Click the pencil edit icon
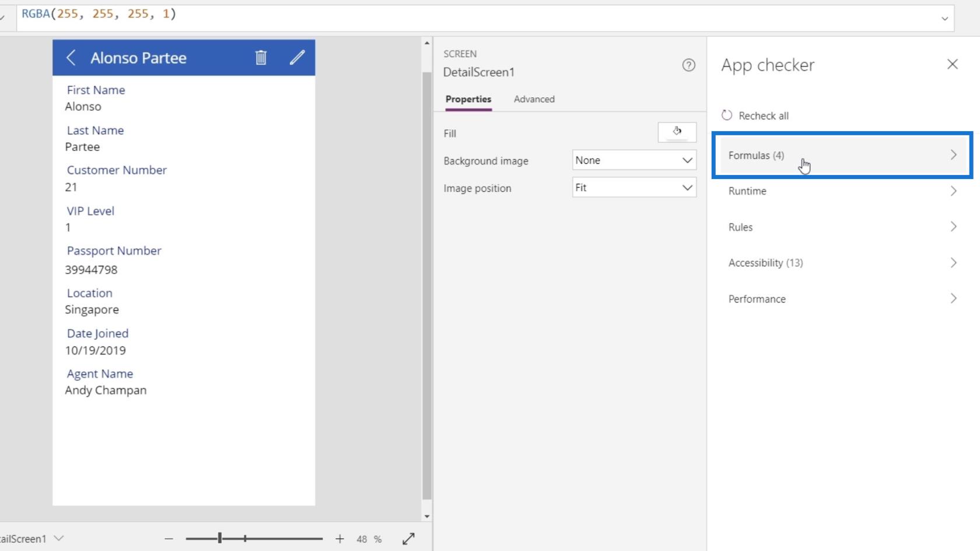Image resolution: width=980 pixels, height=551 pixels. click(297, 57)
